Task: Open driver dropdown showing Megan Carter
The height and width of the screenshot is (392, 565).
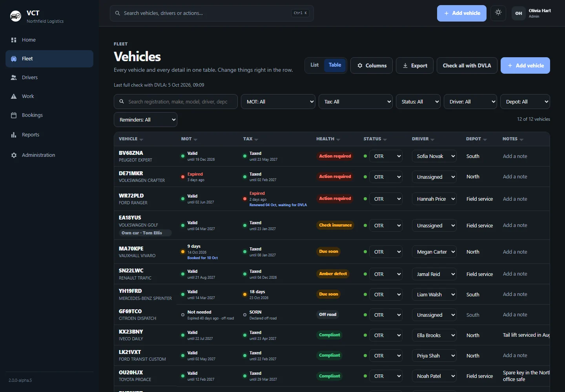Action: click(434, 252)
